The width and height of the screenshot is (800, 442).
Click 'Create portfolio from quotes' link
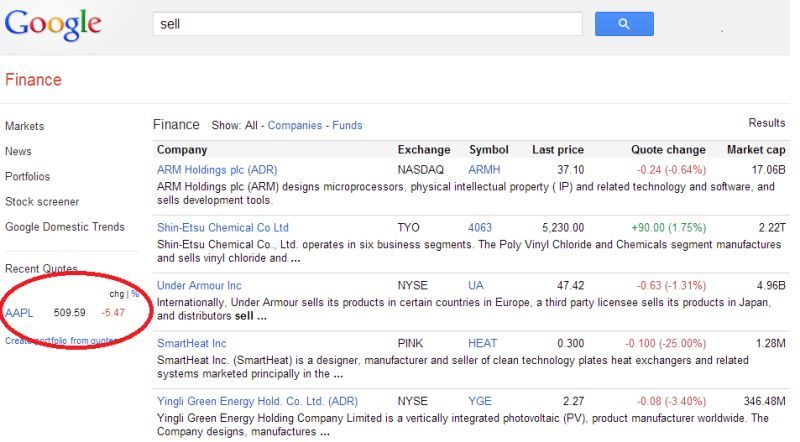coord(62,341)
